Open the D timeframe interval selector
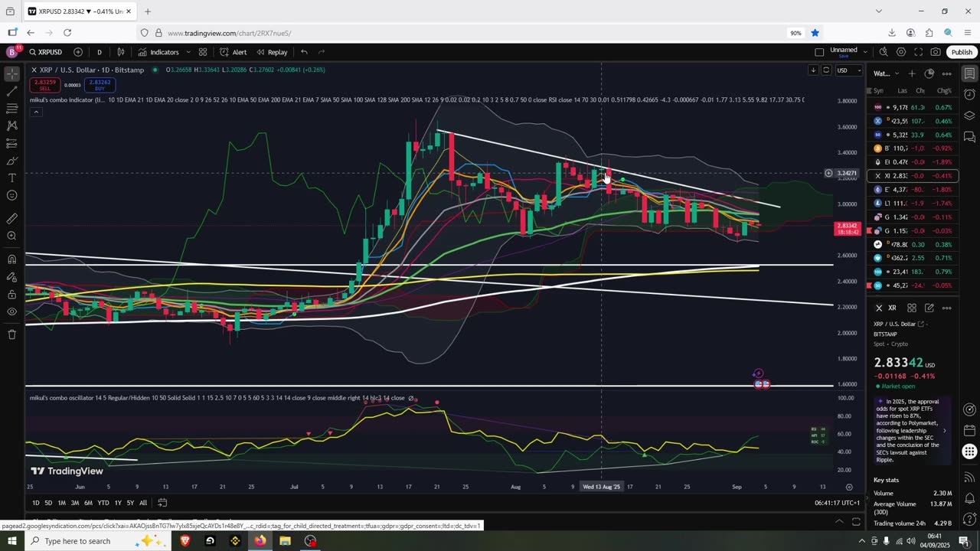Image resolution: width=980 pixels, height=551 pixels. 99,52
